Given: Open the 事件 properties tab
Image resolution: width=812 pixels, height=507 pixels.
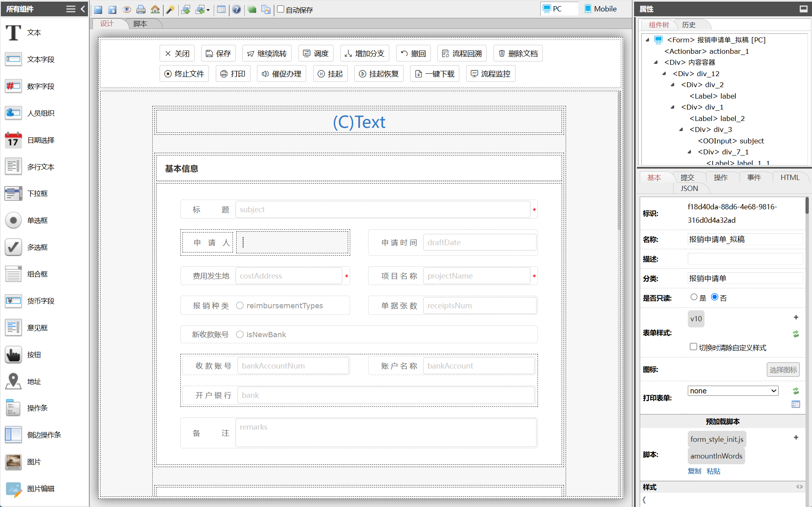Looking at the screenshot, I should tap(754, 178).
